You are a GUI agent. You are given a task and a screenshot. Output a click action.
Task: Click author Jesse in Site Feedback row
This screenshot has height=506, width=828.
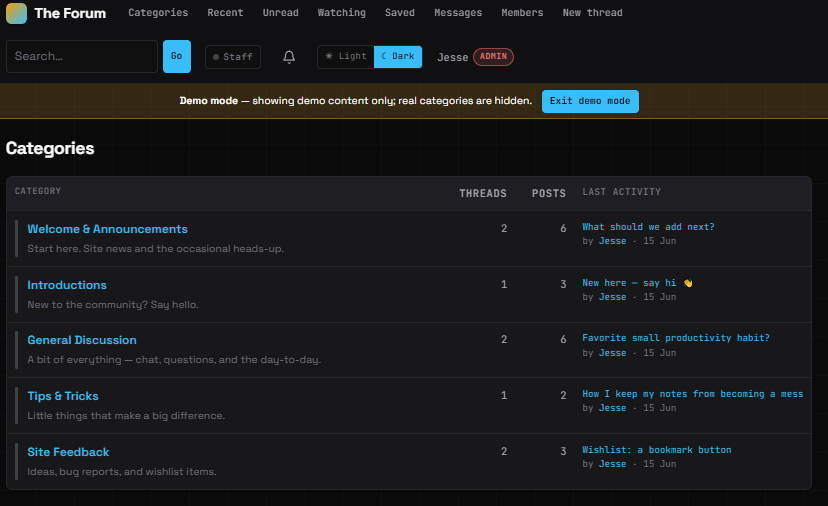tap(612, 464)
